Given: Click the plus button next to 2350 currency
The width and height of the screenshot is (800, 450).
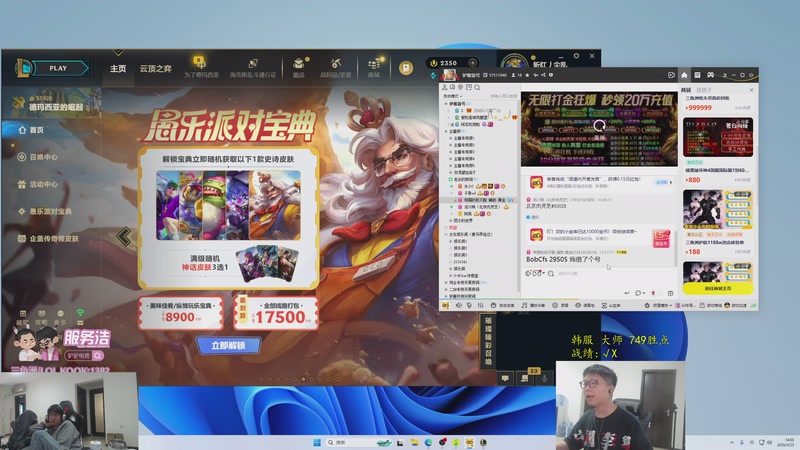Looking at the screenshot, I should point(472,63).
